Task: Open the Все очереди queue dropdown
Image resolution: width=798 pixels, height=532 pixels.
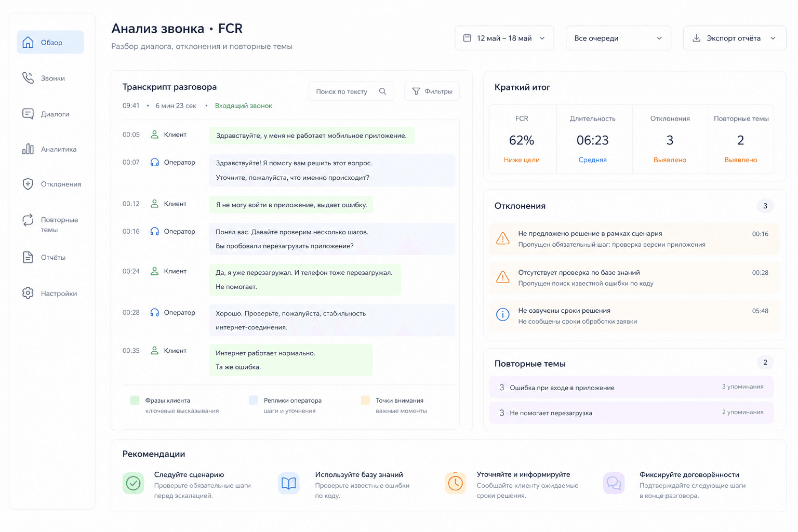Action: [618, 38]
